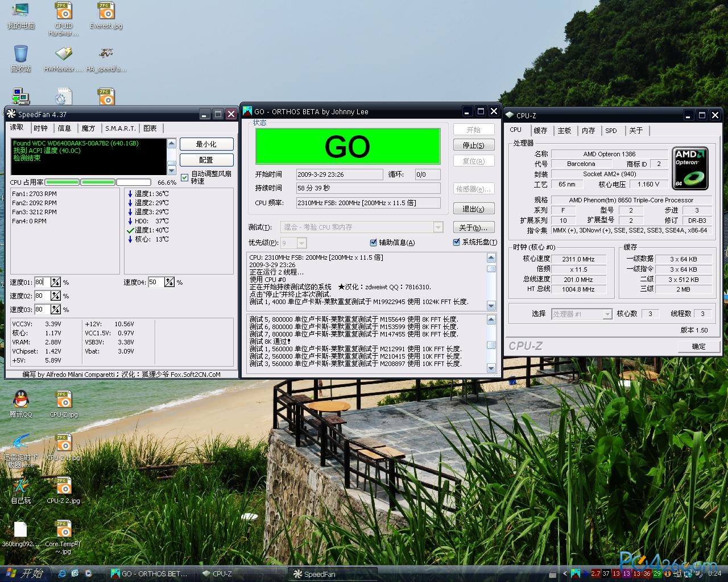The width and height of the screenshot is (728, 582).
Task: Open the 360ting092 blank file icon
Action: tap(20, 534)
